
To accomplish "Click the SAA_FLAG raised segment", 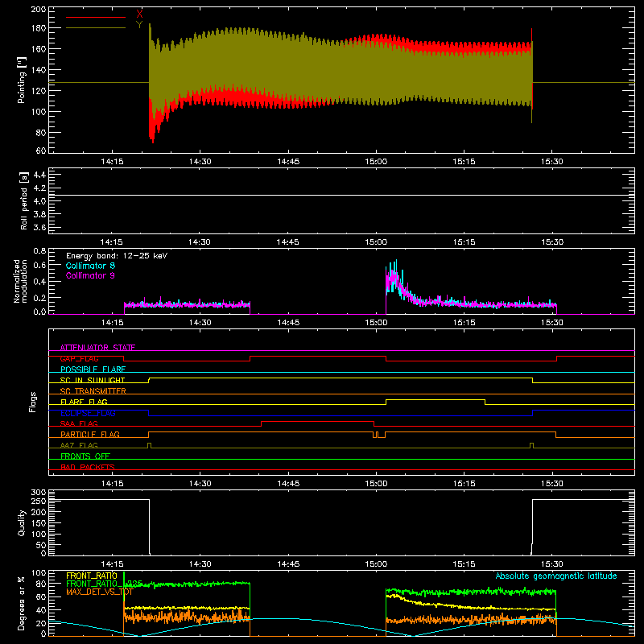I will point(317,421).
